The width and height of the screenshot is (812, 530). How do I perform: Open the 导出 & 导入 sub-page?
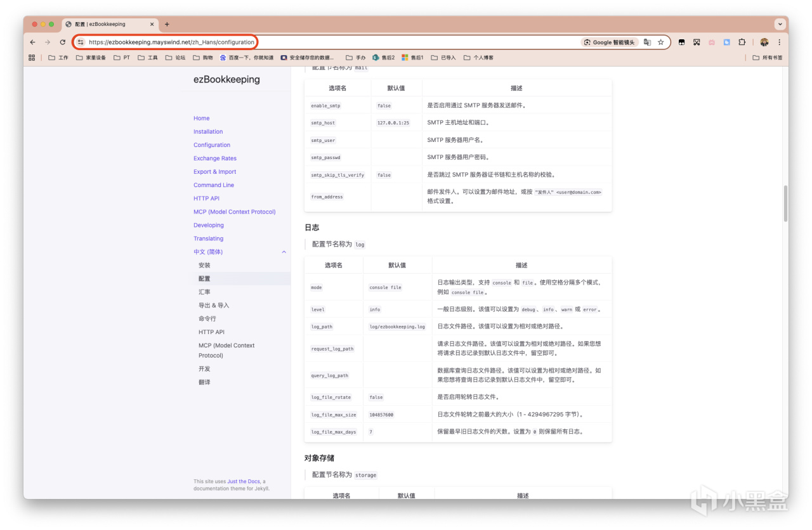click(214, 305)
